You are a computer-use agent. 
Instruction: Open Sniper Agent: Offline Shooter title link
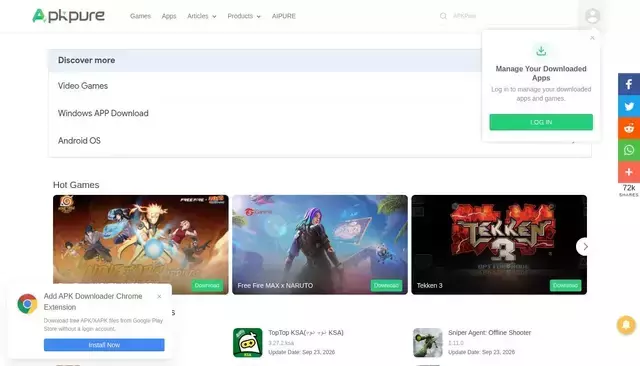tap(489, 333)
